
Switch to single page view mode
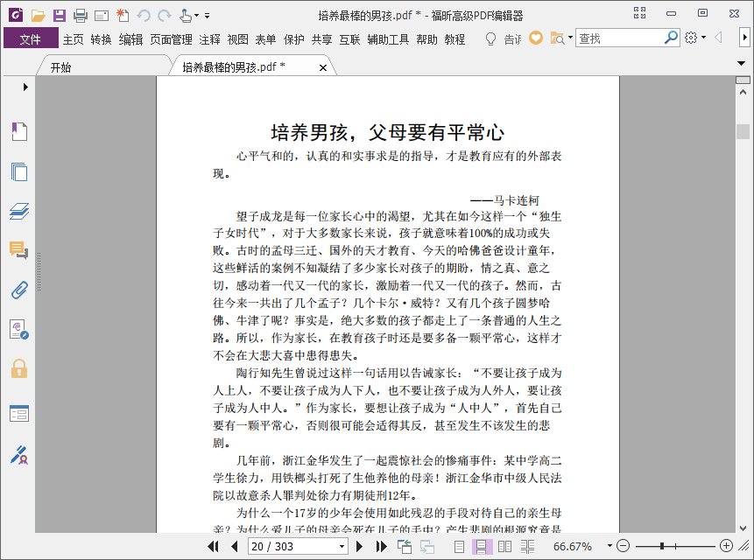click(459, 547)
